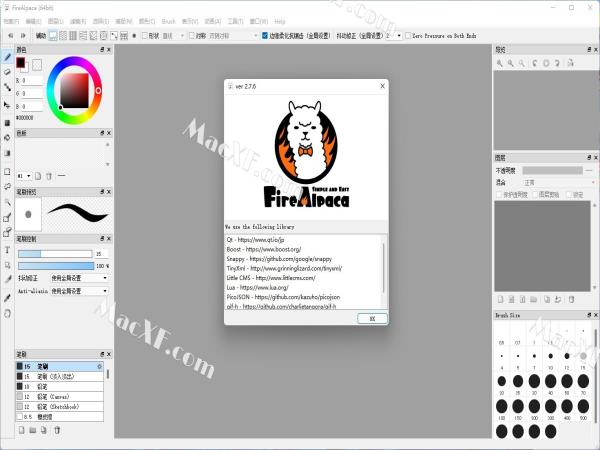Click OK in the version dialog
Image resolution: width=600 pixels, height=450 pixels.
pos(372,318)
